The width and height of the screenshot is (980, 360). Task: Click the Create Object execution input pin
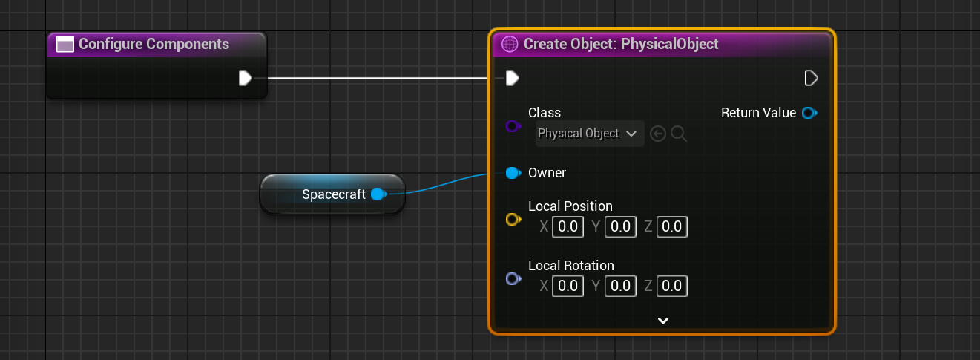tap(512, 78)
